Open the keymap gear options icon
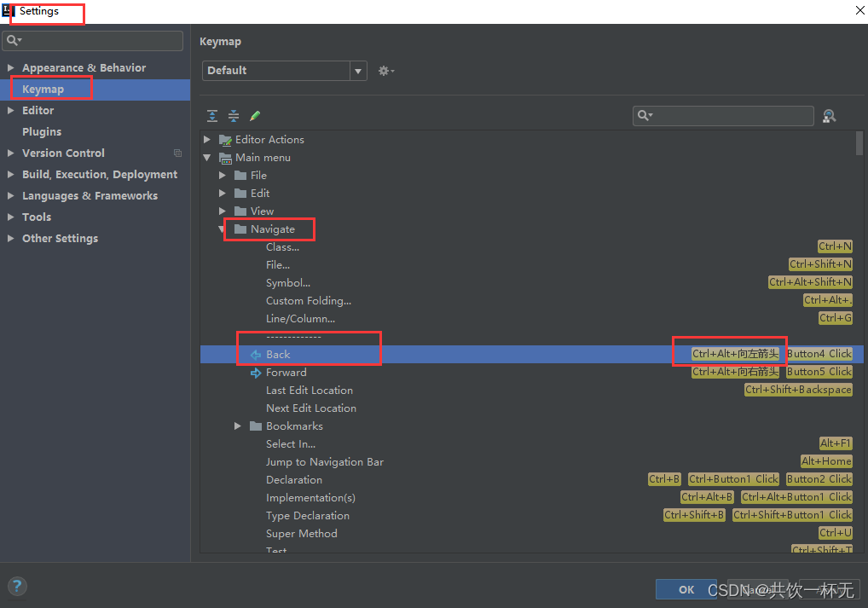868x608 pixels. [386, 71]
